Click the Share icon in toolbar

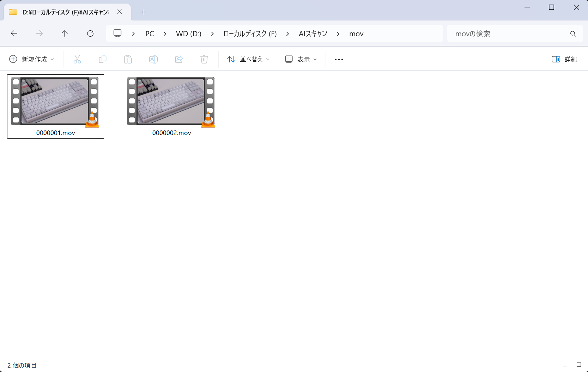point(179,59)
